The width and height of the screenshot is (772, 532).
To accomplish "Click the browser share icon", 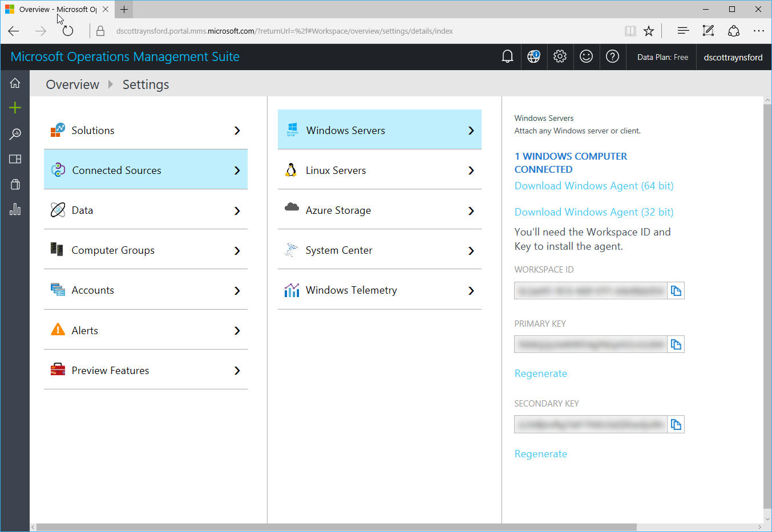I will [734, 31].
